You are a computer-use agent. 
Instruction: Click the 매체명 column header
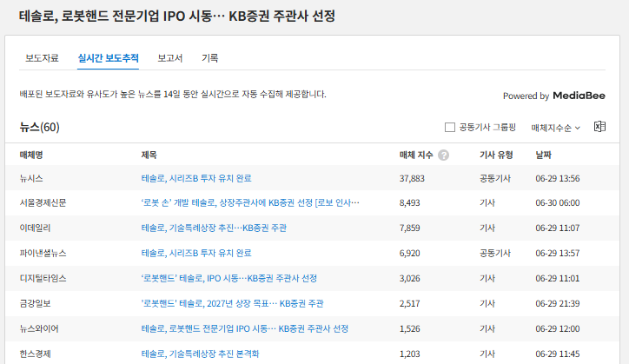[31, 155]
